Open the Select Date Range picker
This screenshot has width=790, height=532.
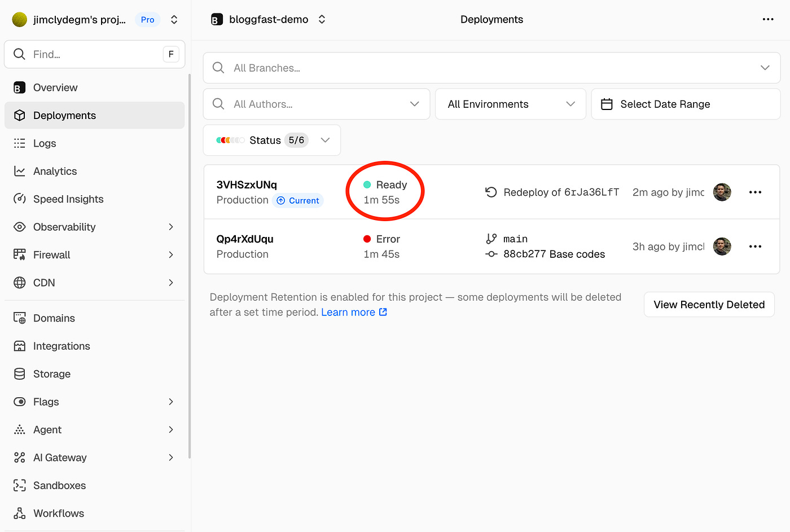point(686,104)
